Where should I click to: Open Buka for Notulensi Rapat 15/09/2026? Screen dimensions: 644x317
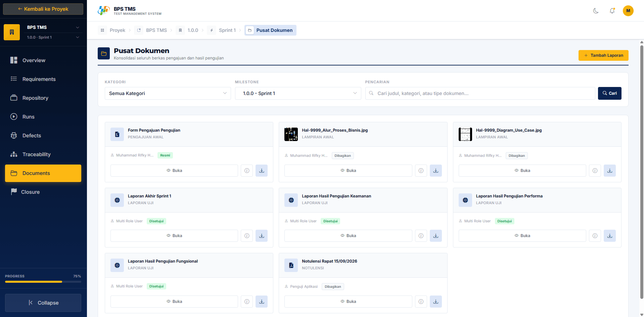point(348,302)
